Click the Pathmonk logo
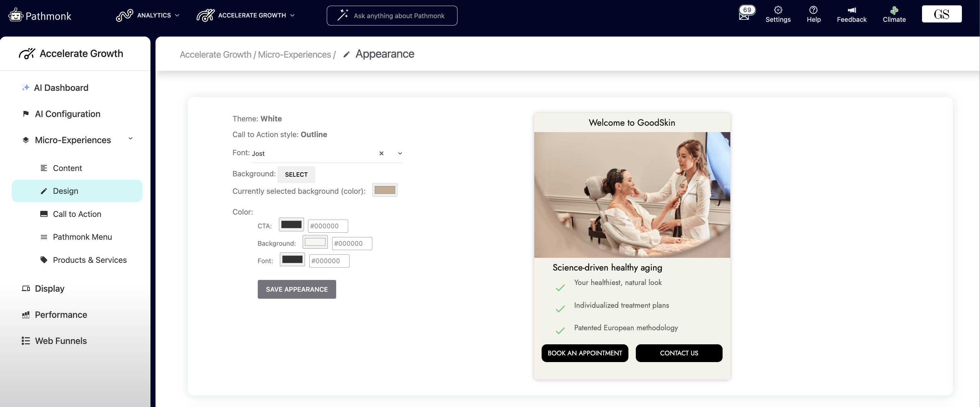The height and width of the screenshot is (407, 980). pos(40,16)
